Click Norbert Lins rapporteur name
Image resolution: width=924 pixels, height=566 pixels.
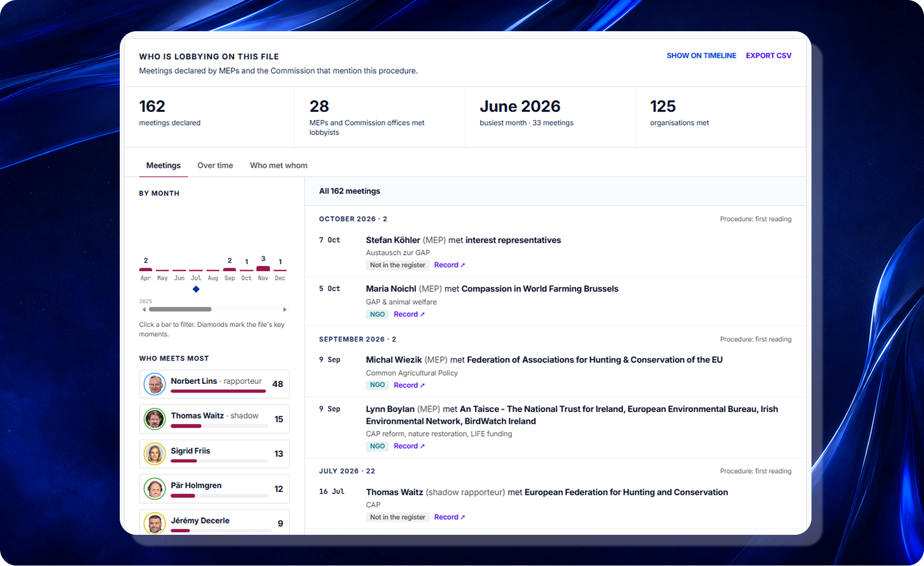click(x=194, y=381)
